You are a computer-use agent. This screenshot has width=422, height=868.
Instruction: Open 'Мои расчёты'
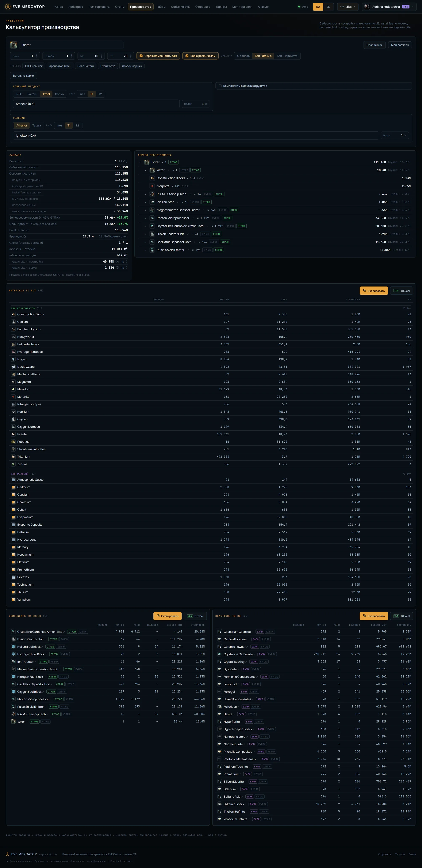click(400, 45)
